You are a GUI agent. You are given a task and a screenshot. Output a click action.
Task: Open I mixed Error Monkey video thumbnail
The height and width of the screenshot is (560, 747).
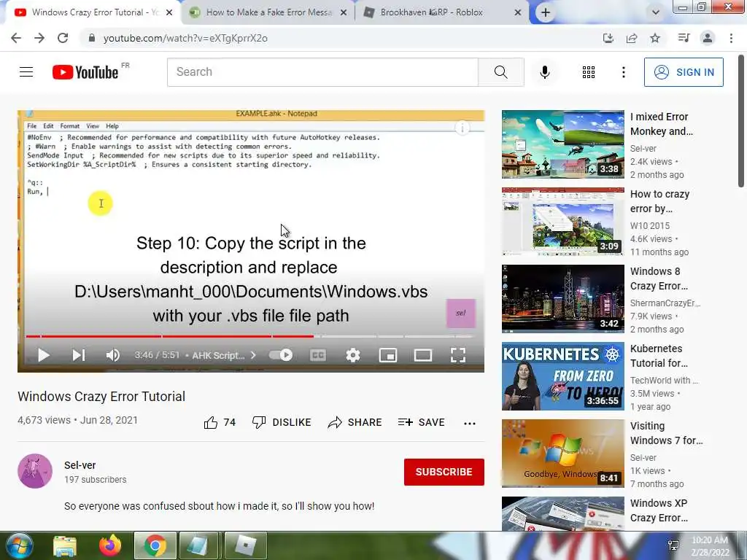(x=562, y=144)
